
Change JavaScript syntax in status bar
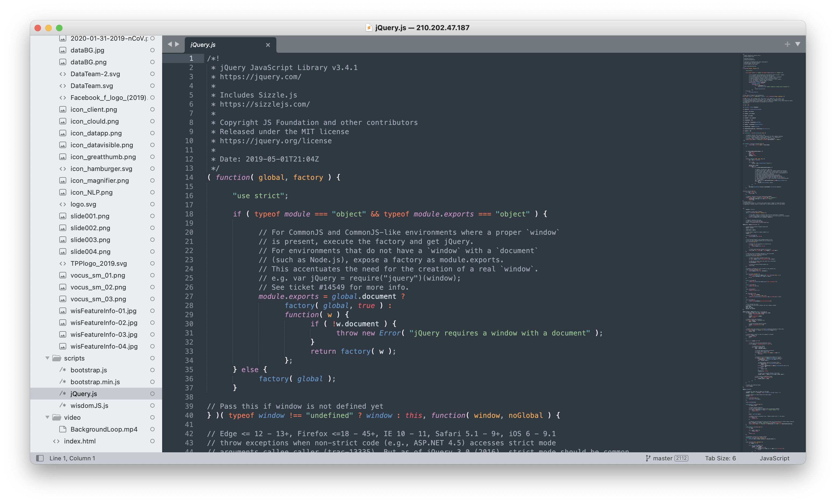[x=774, y=458]
